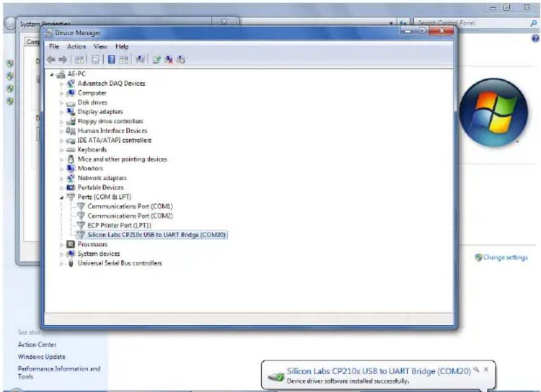541x392 pixels.
Task: Click the Device Manager title bar icon
Action: 49,33
